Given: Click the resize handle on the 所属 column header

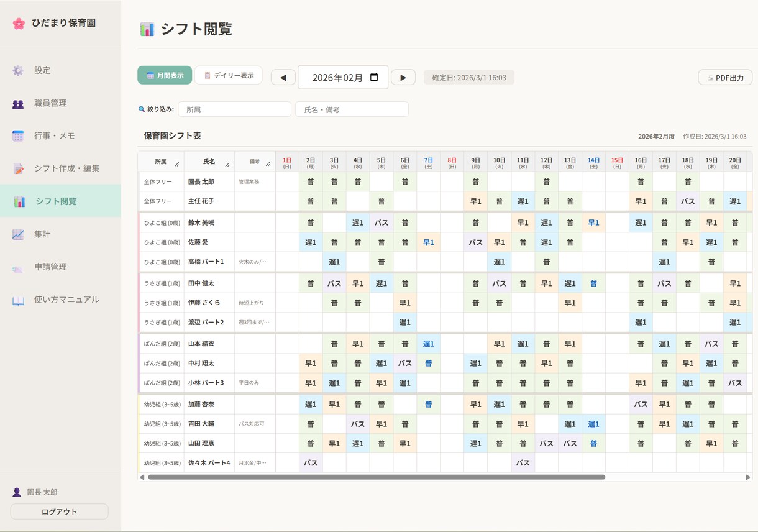Looking at the screenshot, I should (x=177, y=165).
